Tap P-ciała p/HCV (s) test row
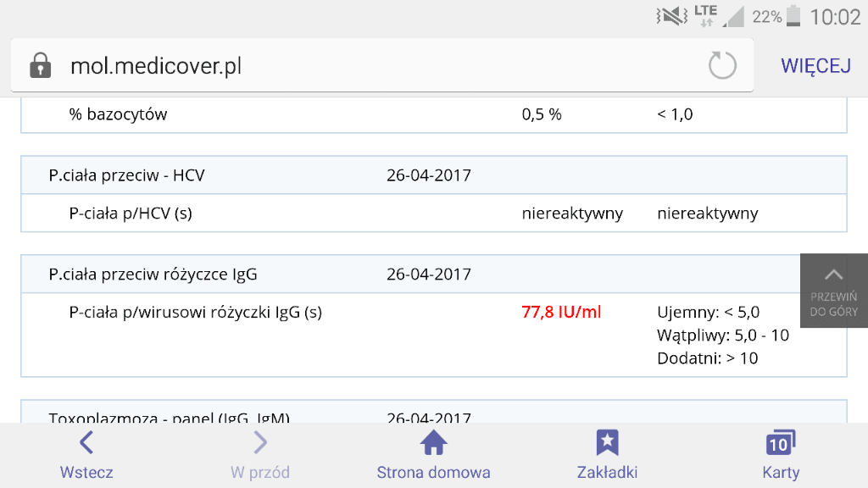This screenshot has height=488, width=868. pos(131,213)
